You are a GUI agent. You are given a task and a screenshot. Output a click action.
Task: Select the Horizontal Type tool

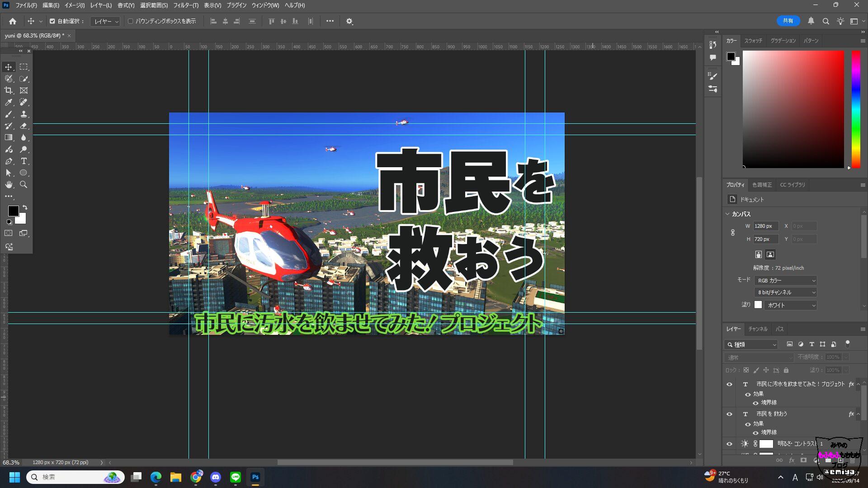24,161
